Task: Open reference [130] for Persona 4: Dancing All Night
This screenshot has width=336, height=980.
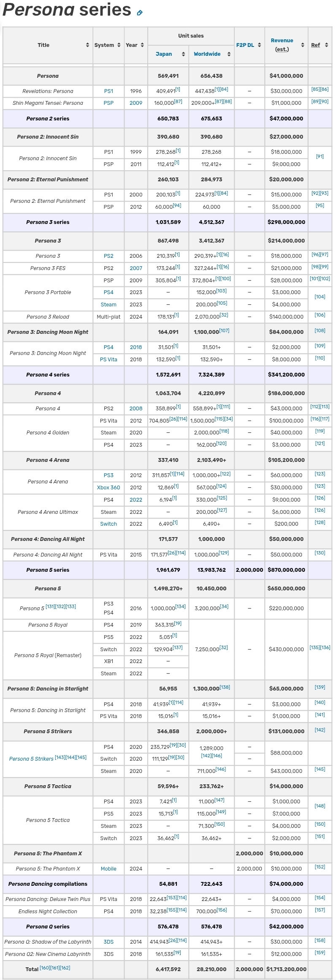Action: pyautogui.click(x=320, y=553)
